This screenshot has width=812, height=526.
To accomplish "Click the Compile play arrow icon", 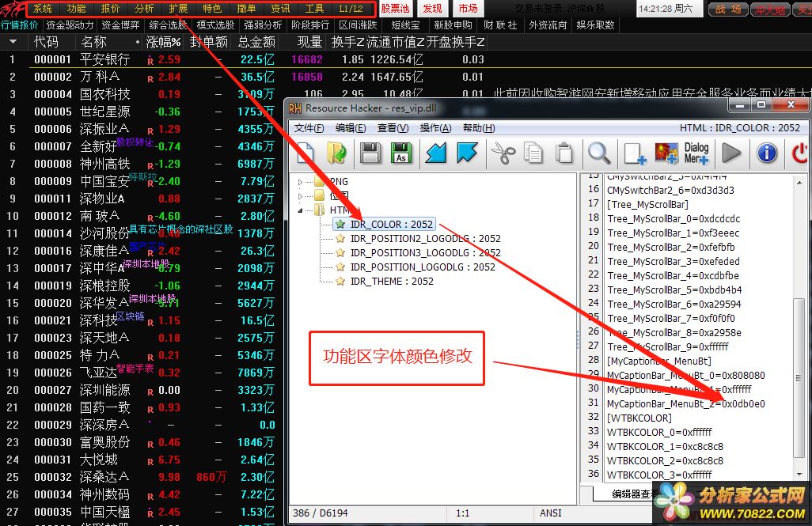I will click(731, 153).
